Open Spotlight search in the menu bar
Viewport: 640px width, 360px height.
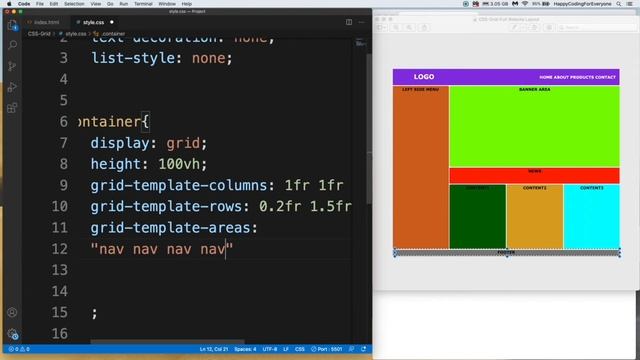pyautogui.click(x=619, y=4)
